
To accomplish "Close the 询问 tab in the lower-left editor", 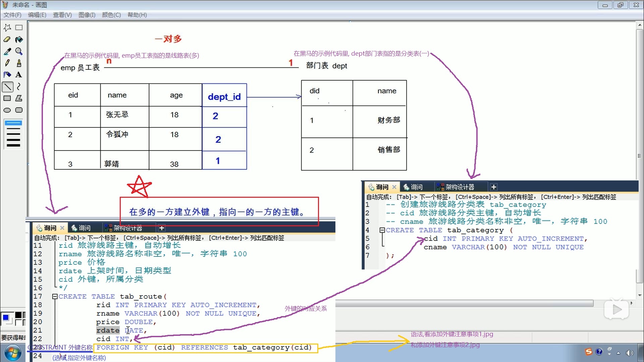I will pyautogui.click(x=62, y=228).
